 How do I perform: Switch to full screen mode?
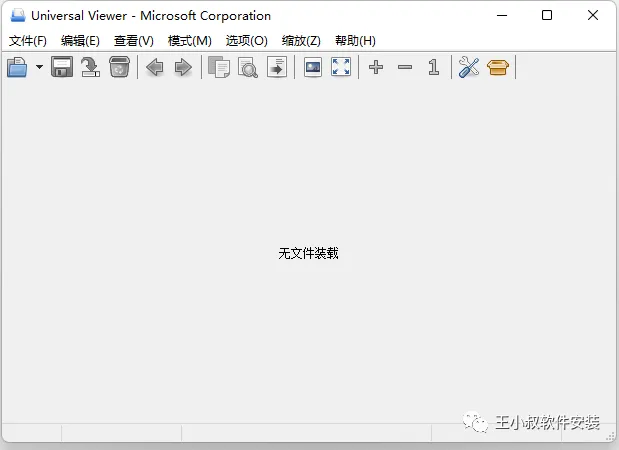tap(341, 67)
